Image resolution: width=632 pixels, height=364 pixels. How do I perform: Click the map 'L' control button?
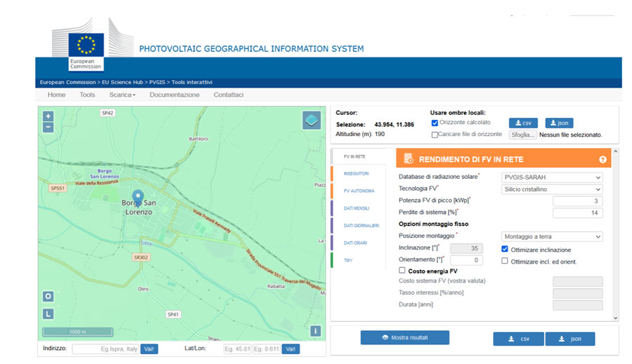point(48,314)
